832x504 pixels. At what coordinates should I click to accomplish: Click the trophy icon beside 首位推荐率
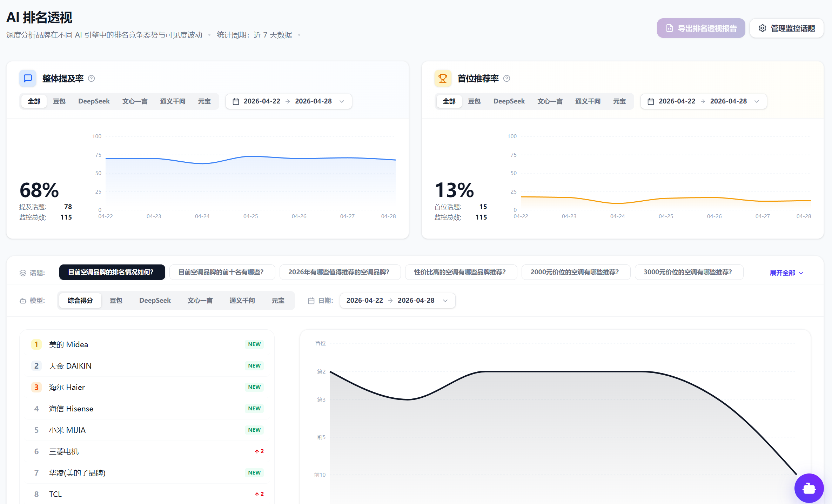click(x=443, y=78)
